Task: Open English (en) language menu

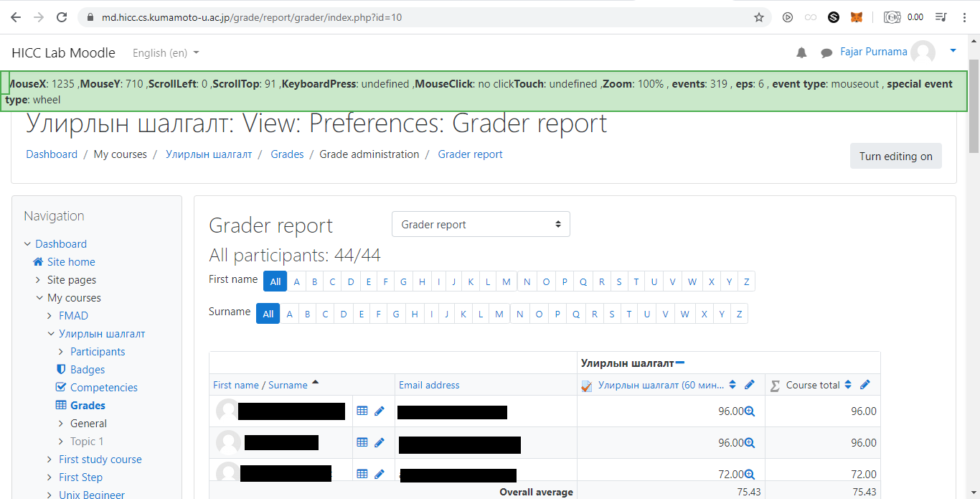Action: (166, 53)
